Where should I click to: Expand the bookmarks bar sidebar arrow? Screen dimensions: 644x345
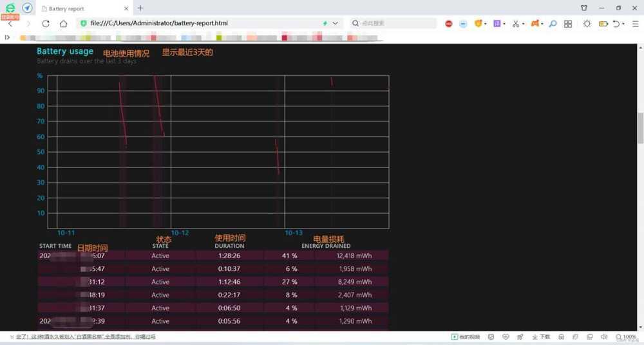7,37
